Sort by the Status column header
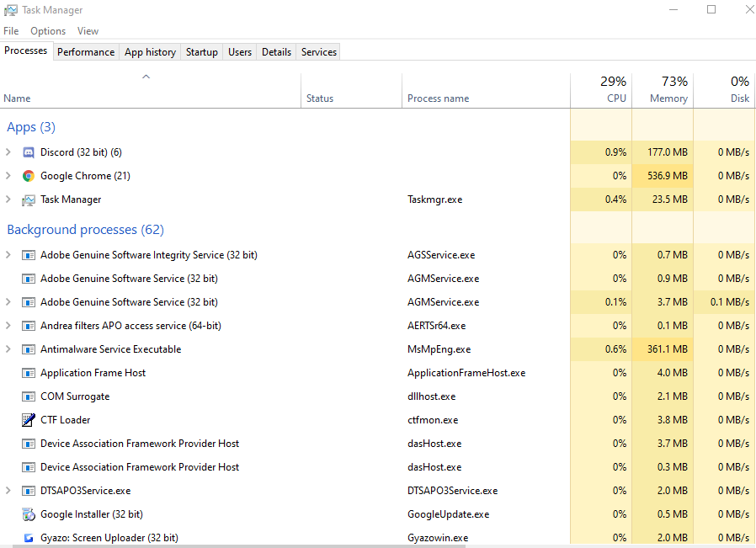The image size is (756, 548). pos(352,91)
